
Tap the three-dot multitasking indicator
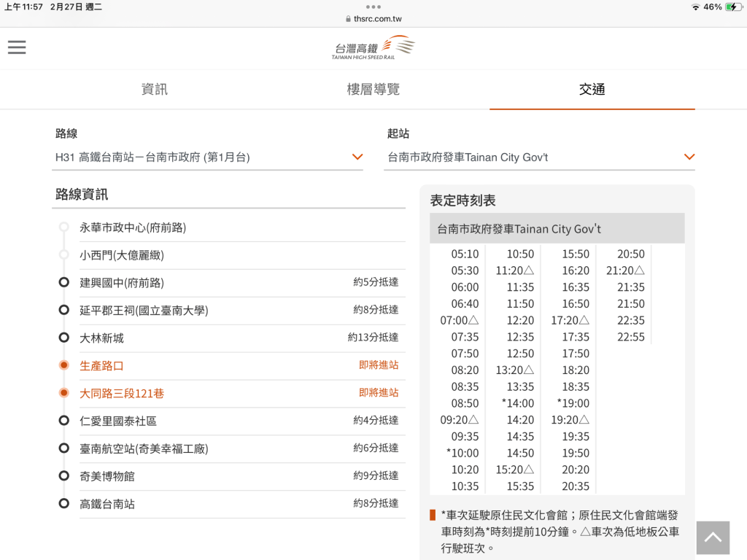tap(373, 7)
